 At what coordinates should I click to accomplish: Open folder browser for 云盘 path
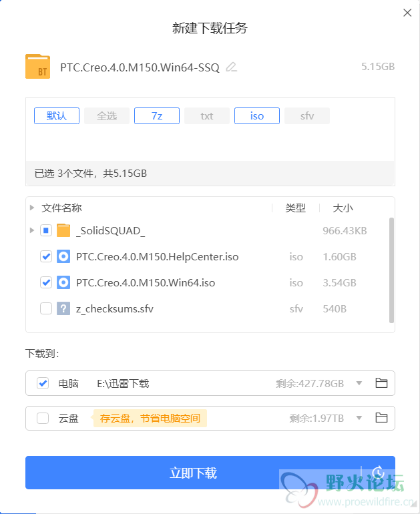click(381, 418)
